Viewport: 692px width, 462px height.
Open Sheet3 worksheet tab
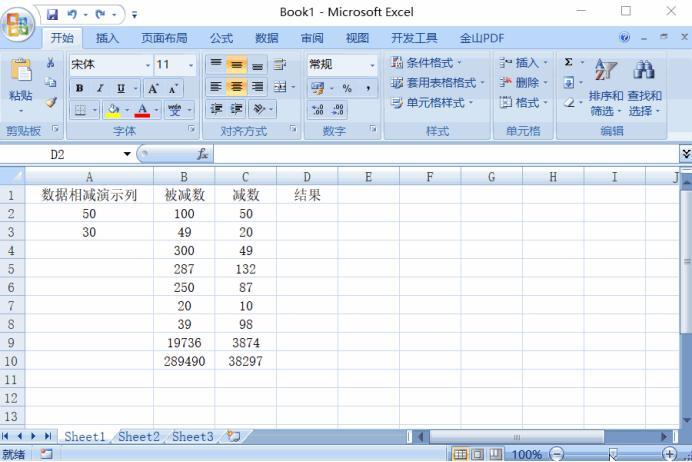click(192, 436)
